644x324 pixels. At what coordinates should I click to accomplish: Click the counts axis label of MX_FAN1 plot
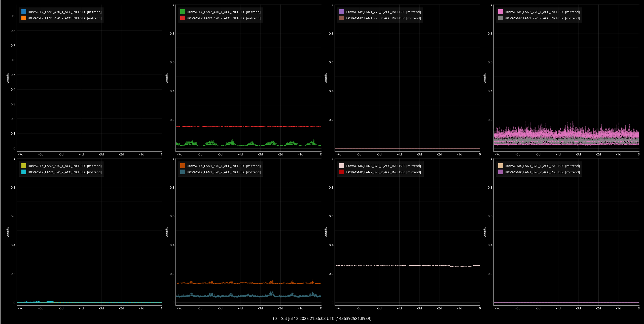(484, 232)
